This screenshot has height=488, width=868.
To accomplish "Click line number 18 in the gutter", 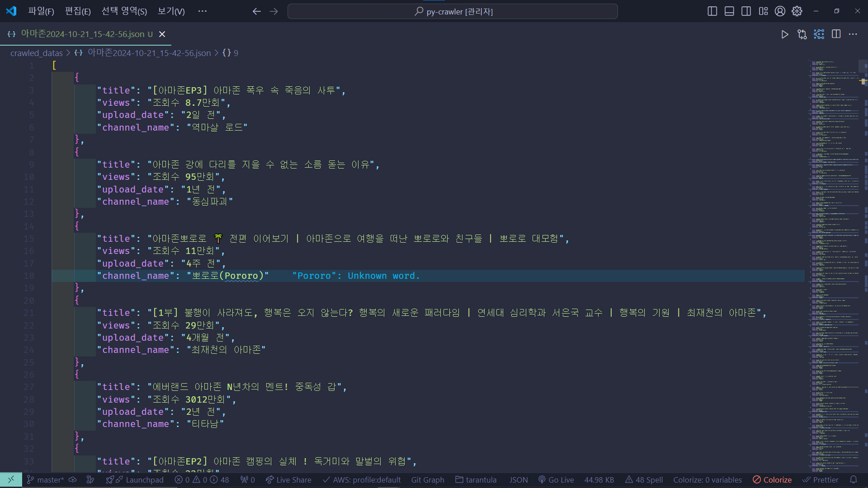I will pos(29,276).
